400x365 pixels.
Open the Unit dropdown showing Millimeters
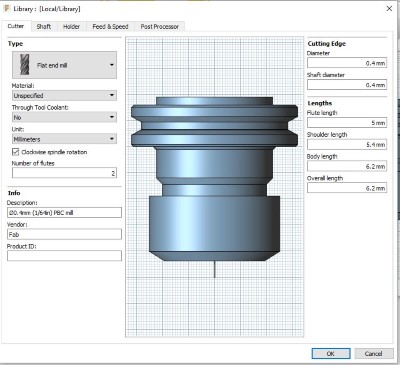pyautogui.click(x=64, y=139)
